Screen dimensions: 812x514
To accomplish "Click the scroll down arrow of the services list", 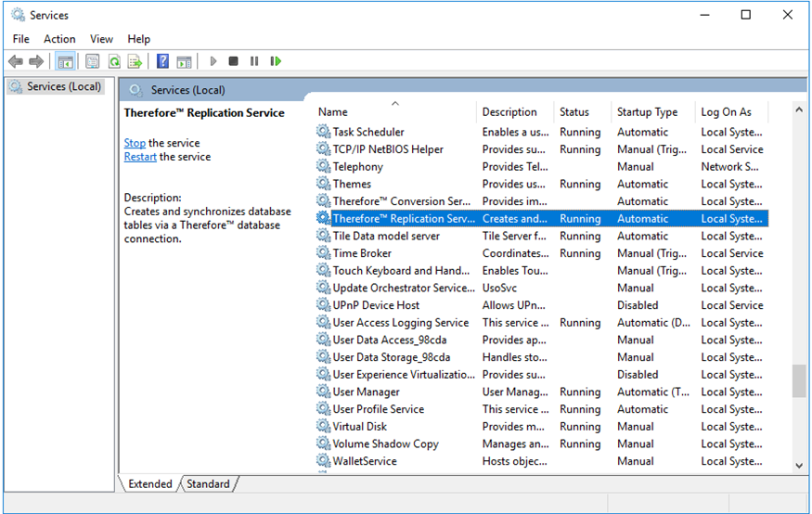I will tap(799, 465).
